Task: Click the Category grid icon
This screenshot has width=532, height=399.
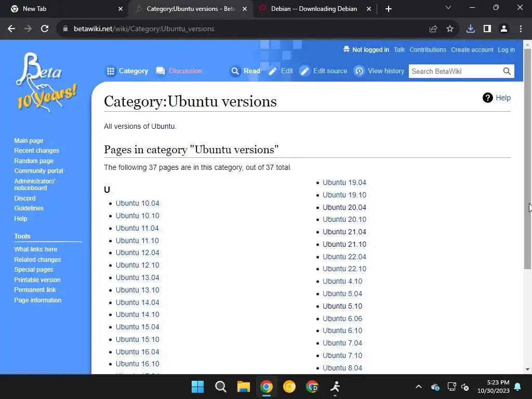Action: tap(110, 71)
